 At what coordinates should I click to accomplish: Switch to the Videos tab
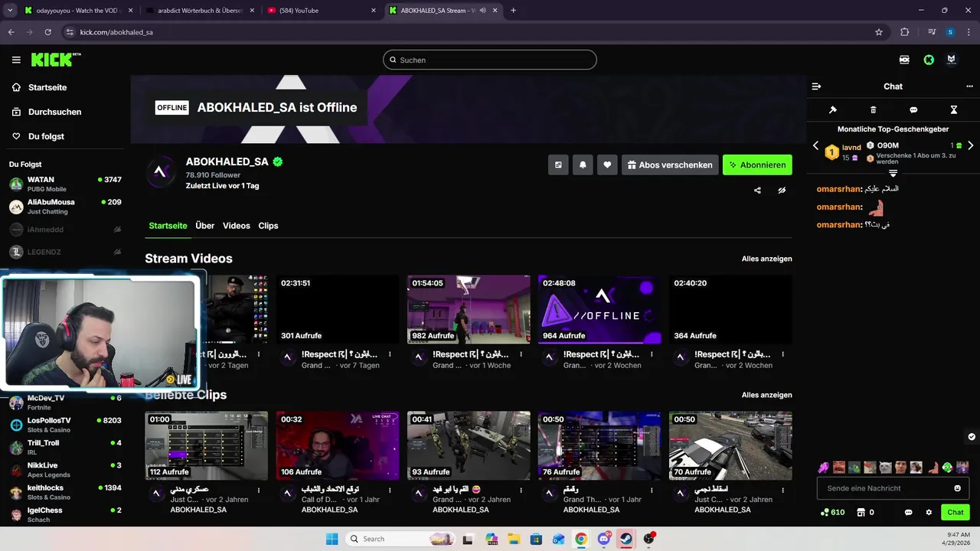(237, 226)
